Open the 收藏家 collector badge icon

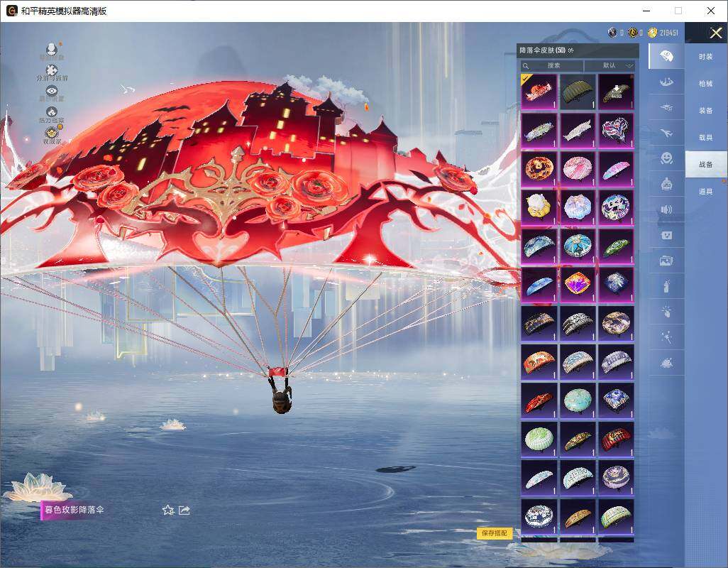point(52,133)
